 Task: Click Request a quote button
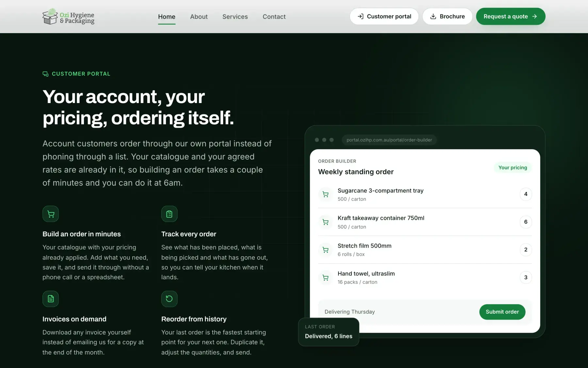click(511, 16)
